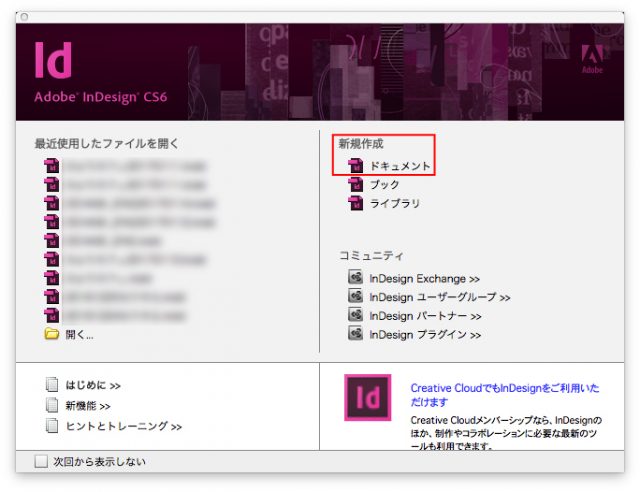Click the page icon beside 新機能
Image resolution: width=640 pixels, height=492 pixels.
click(52, 405)
